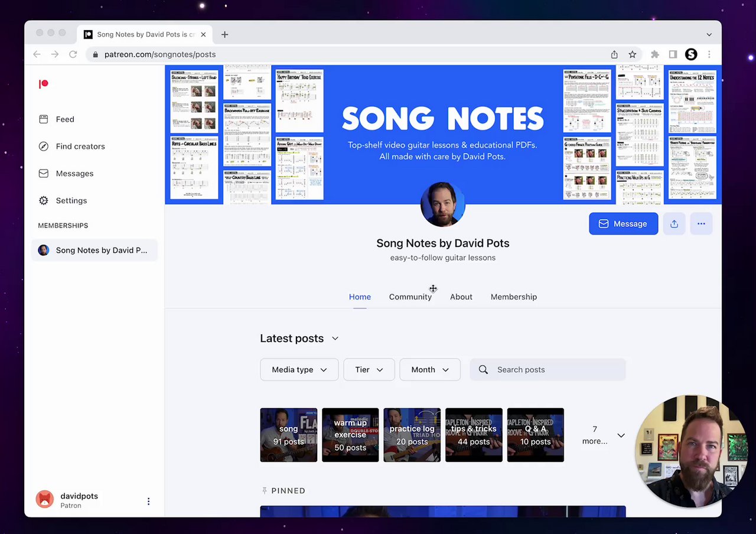756x534 pixels.
Task: Click the Patreon logo in sidebar
Action: [43, 84]
